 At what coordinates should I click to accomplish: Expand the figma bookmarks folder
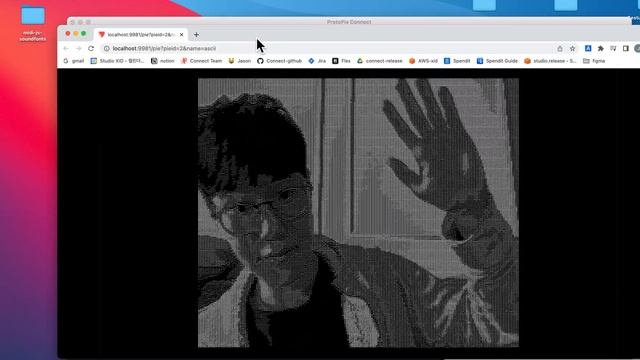[x=594, y=61]
